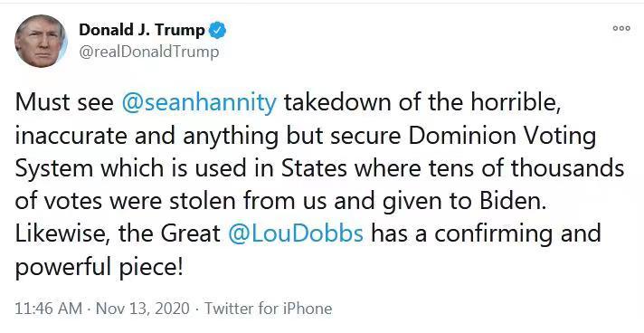Open Donald Trump's profile picture avatar
The height and width of the screenshot is (333, 644).
pyautogui.click(x=41, y=41)
